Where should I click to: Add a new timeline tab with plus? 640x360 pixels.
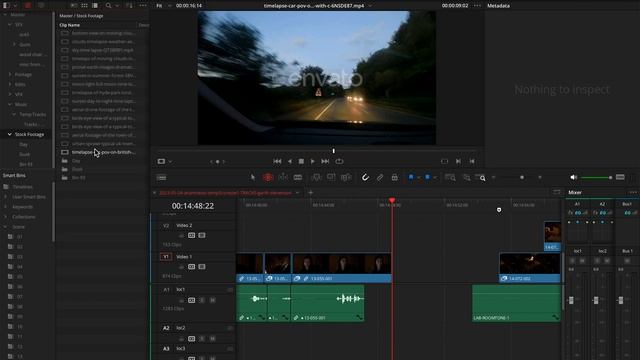coord(311,193)
